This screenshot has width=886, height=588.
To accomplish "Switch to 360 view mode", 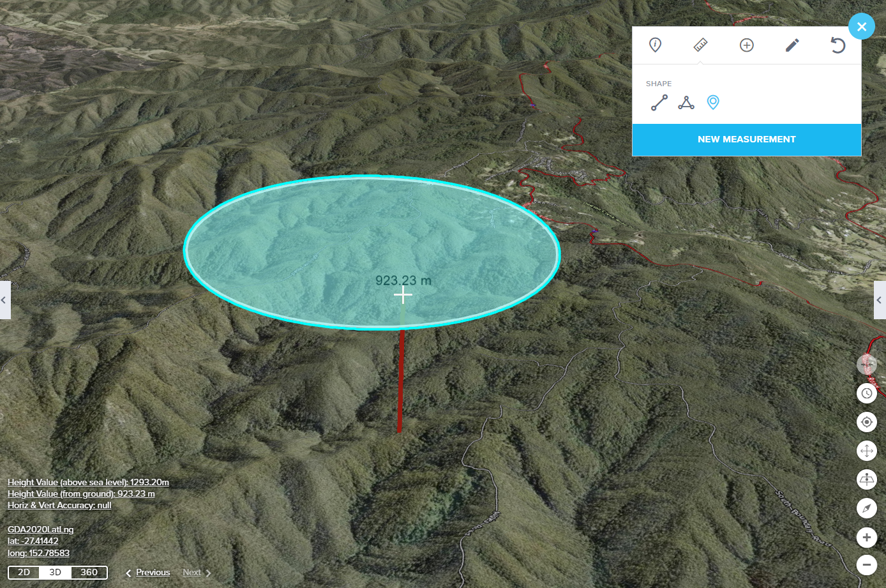I will coord(89,572).
